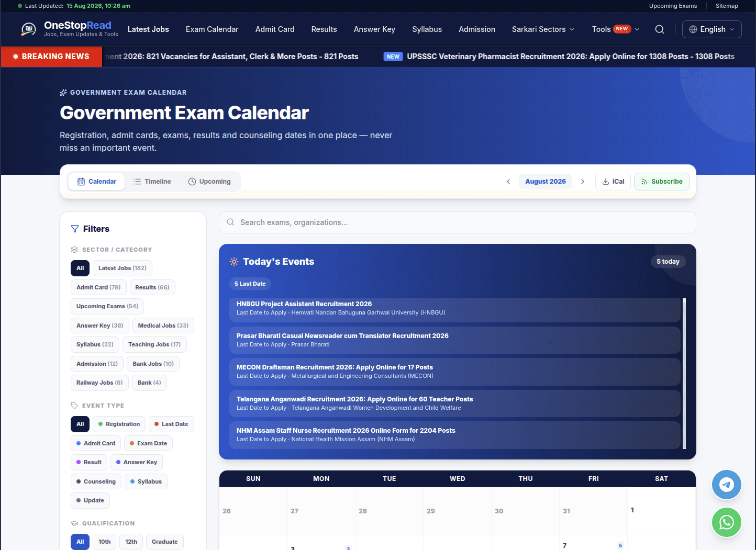Filter by Admission (12) category
The height and width of the screenshot is (550, 756).
point(97,364)
